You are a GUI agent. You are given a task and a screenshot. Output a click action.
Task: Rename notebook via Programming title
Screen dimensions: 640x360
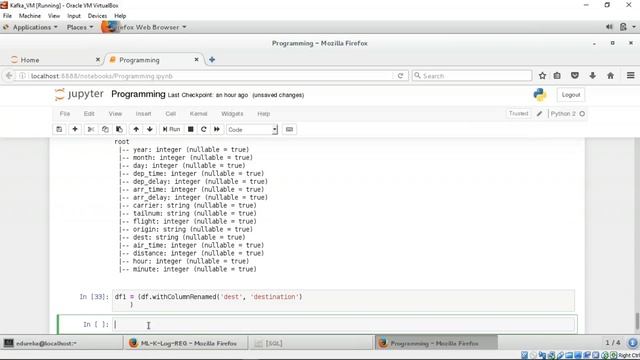pos(138,94)
